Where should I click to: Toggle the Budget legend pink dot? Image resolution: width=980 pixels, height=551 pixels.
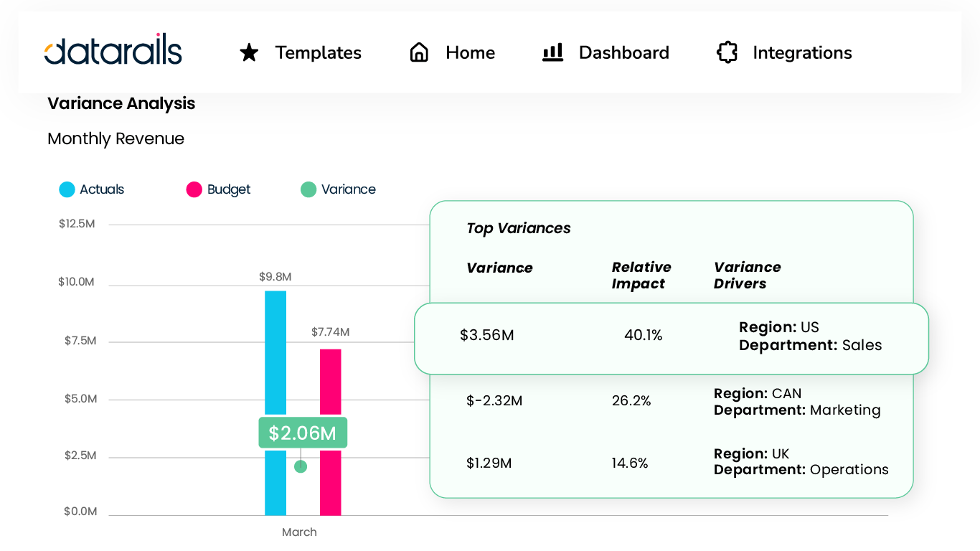(x=194, y=189)
